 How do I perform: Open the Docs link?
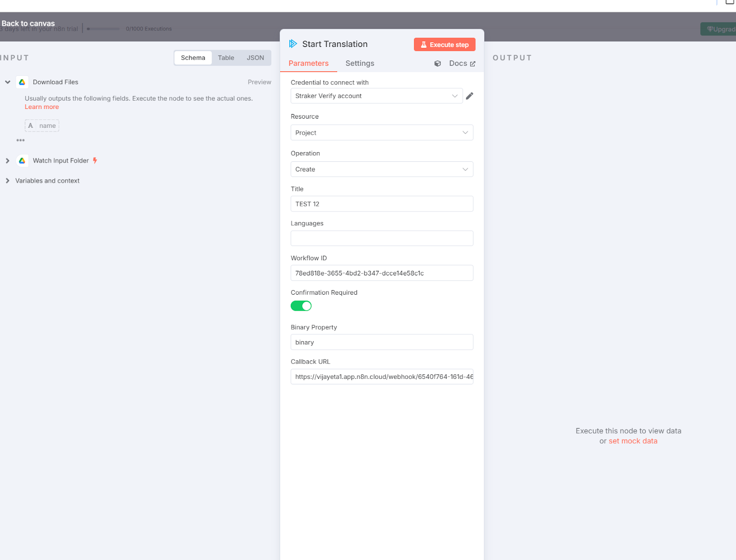click(462, 63)
